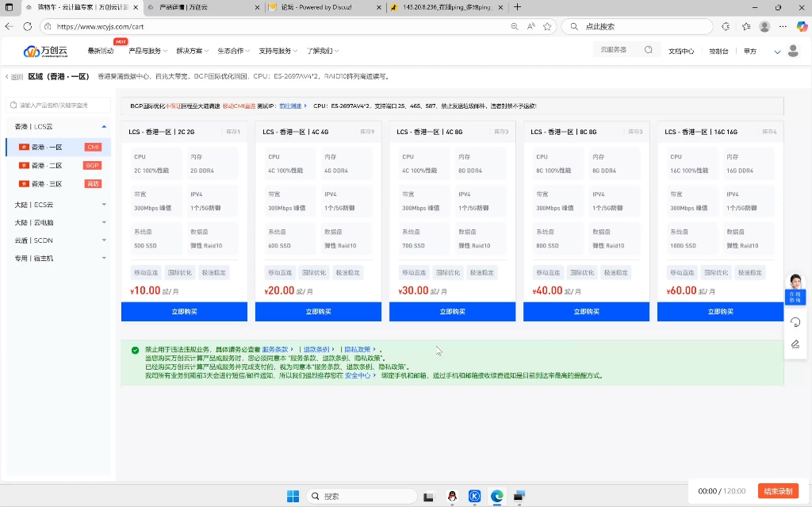
Task: Click the site search magnifier icon
Action: (x=649, y=50)
